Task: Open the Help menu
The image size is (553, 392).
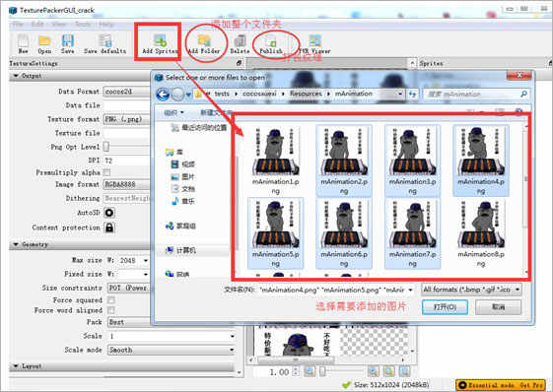Action: [x=106, y=24]
